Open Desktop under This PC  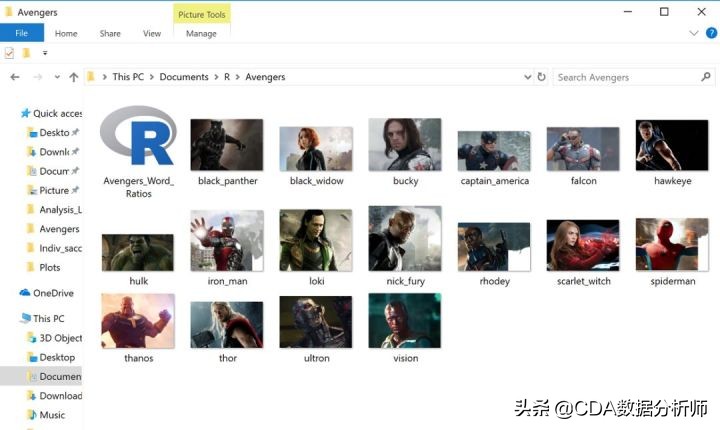pos(51,357)
